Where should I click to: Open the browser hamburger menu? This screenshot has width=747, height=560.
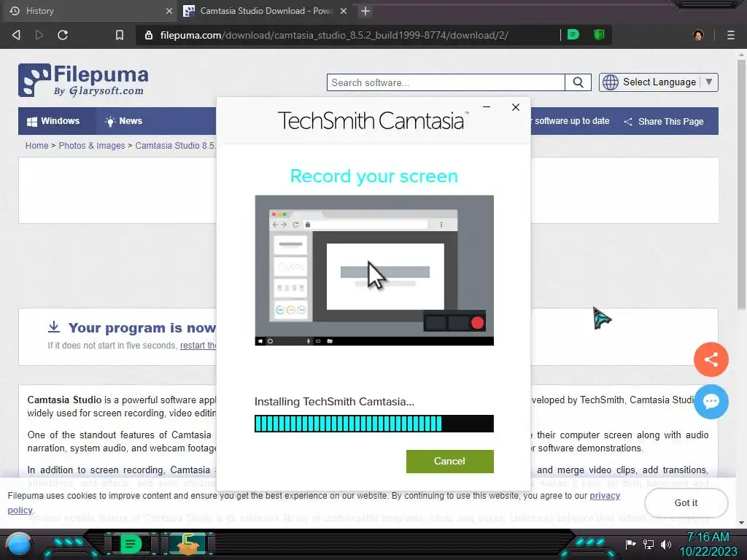pyautogui.click(x=731, y=35)
